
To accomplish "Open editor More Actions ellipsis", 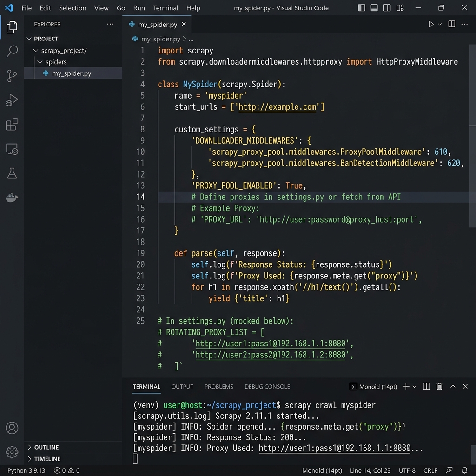I will 464,24.
